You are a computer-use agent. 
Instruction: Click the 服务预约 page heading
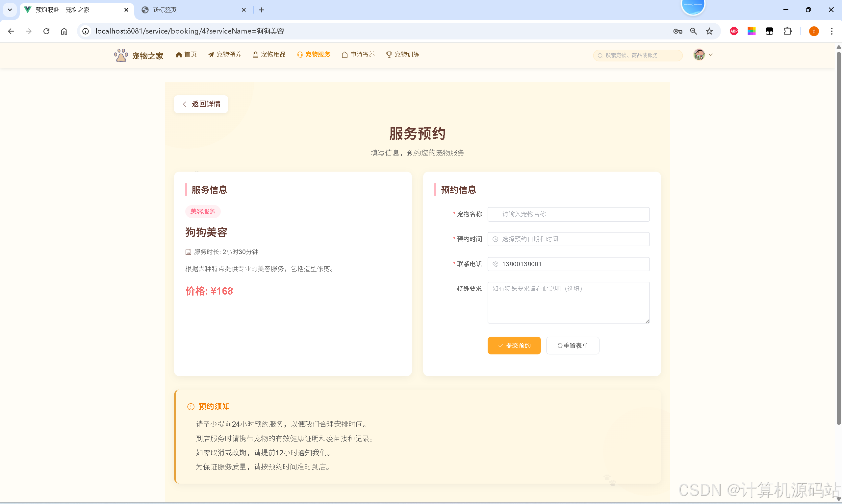pyautogui.click(x=417, y=133)
